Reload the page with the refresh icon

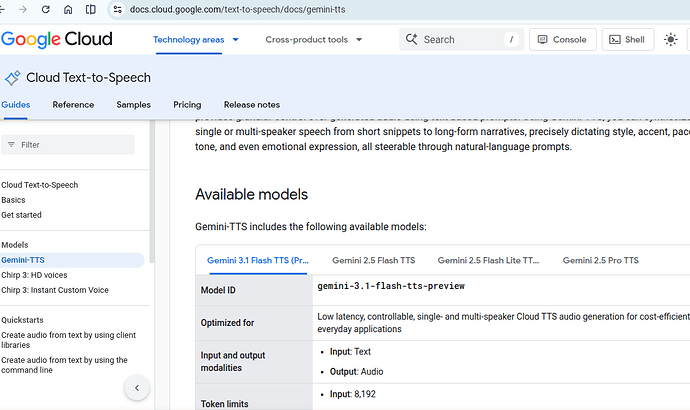[x=45, y=9]
